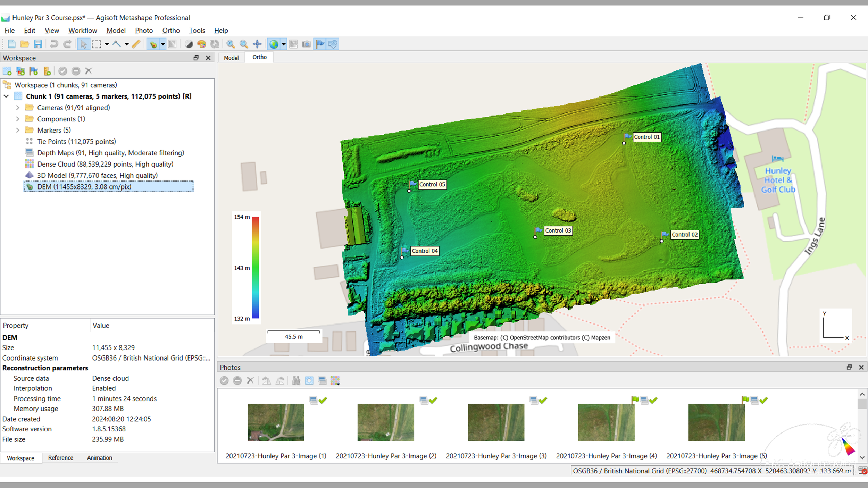Click the zoom in magnifier icon
The width and height of the screenshot is (868, 488).
pos(230,44)
